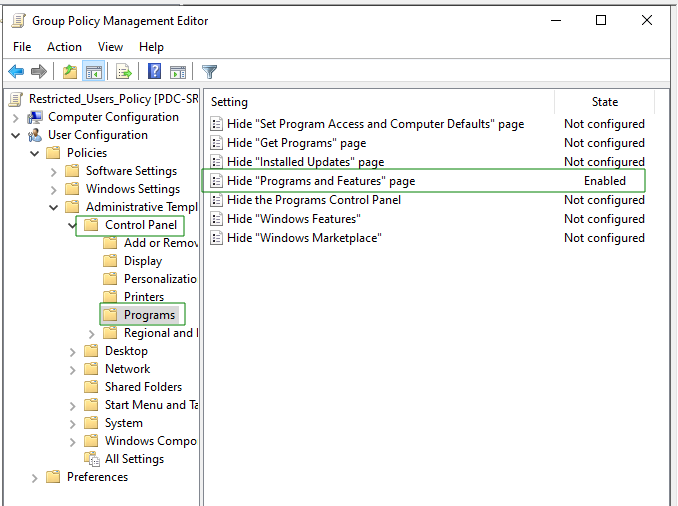This screenshot has width=678, height=506.
Task: Click the Up One Level folder icon
Action: [x=70, y=71]
